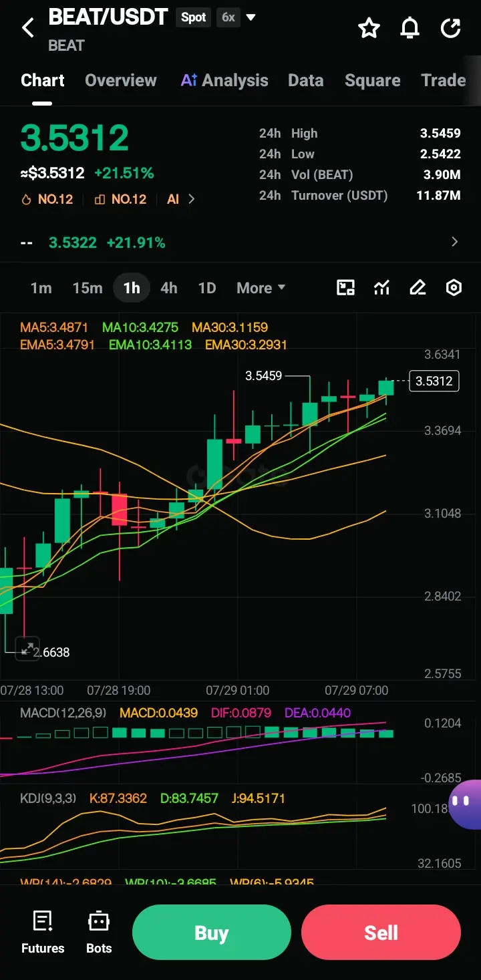The width and height of the screenshot is (481, 980).
Task: Tap the EMA10:3.4113 indicator label
Action: tap(150, 345)
